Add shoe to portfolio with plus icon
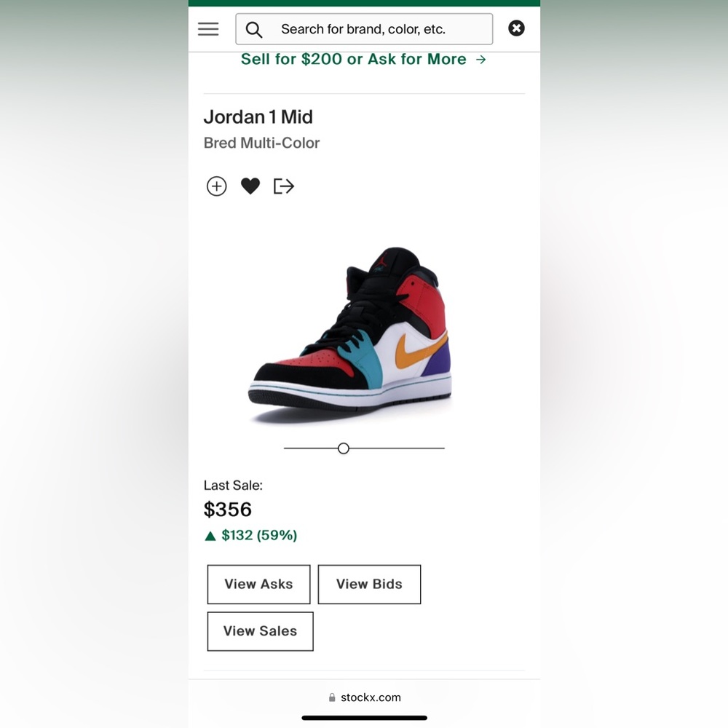Viewport: 728px width, 728px height. [217, 186]
